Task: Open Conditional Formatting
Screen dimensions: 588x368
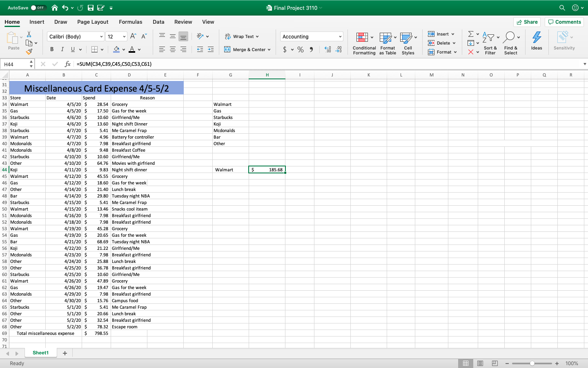Action: point(364,43)
